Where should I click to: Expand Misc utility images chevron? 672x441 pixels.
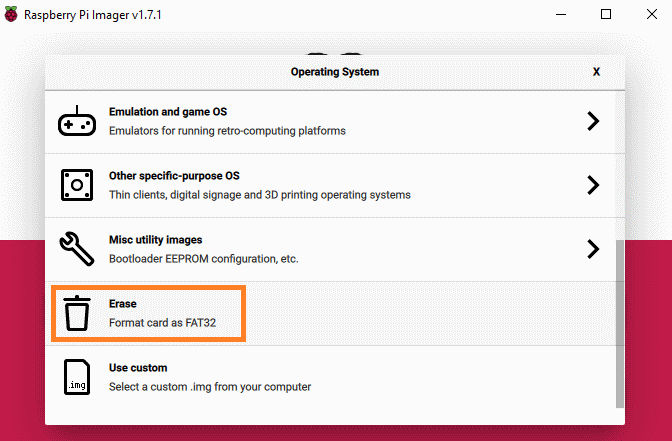coord(593,249)
